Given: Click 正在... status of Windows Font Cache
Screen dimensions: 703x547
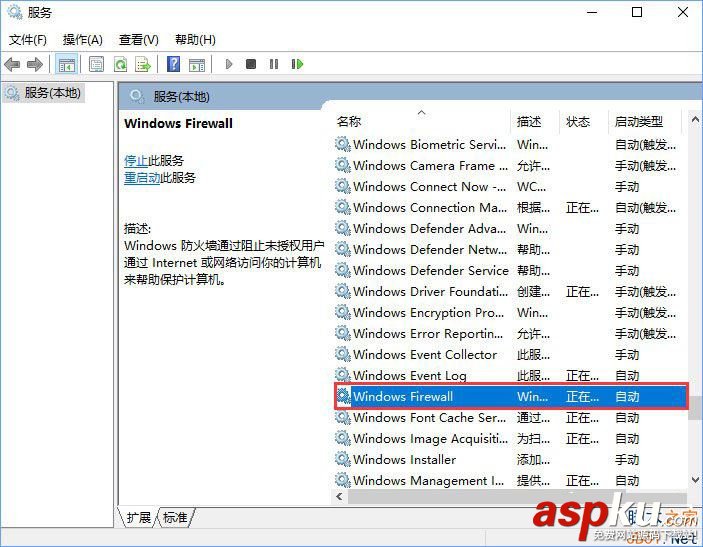Looking at the screenshot, I should pos(582,417).
